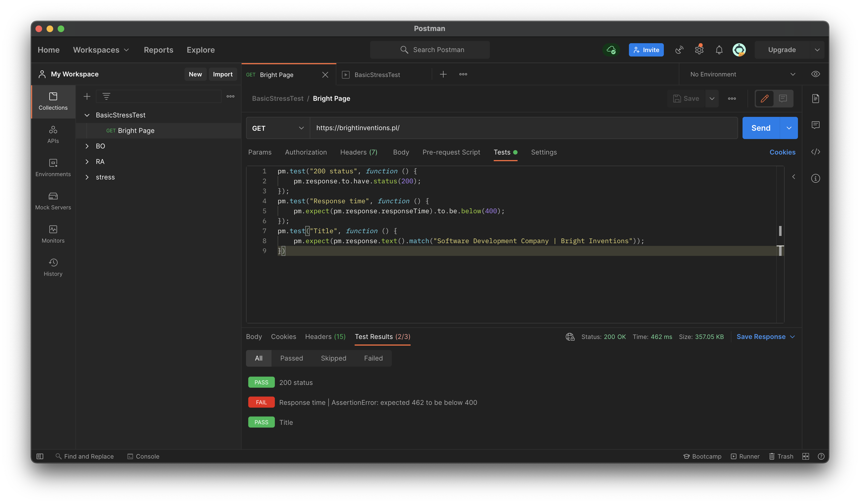
Task: Show the Passed test results only
Action: [x=291, y=358]
